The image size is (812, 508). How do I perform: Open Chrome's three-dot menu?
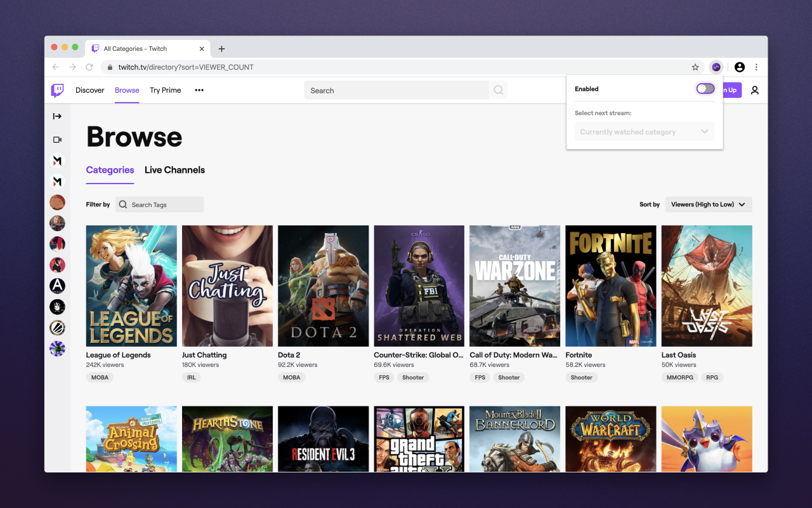(756, 67)
